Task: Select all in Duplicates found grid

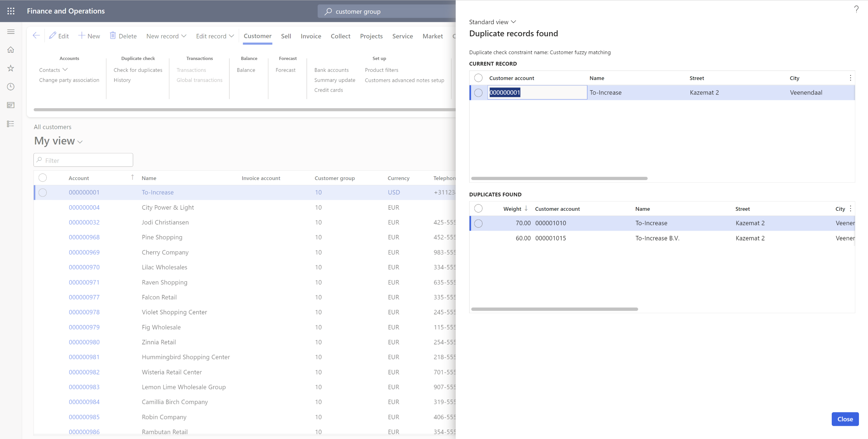Action: pyautogui.click(x=478, y=208)
